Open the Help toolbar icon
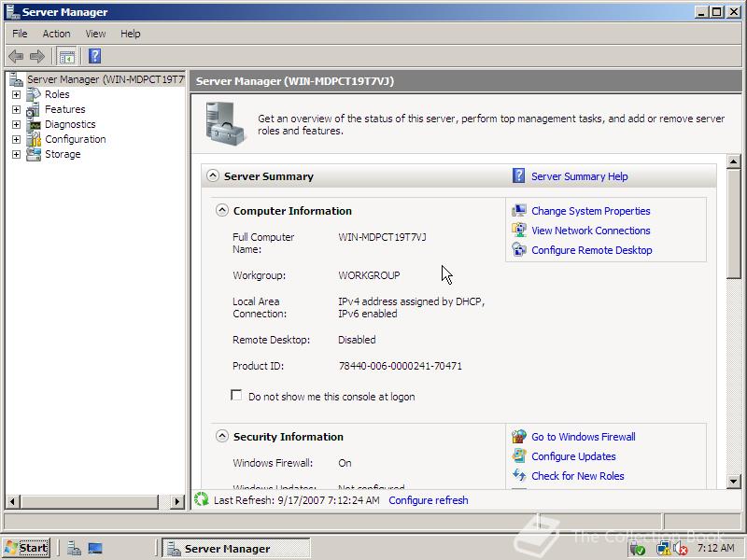The width and height of the screenshot is (747, 560). [95, 56]
